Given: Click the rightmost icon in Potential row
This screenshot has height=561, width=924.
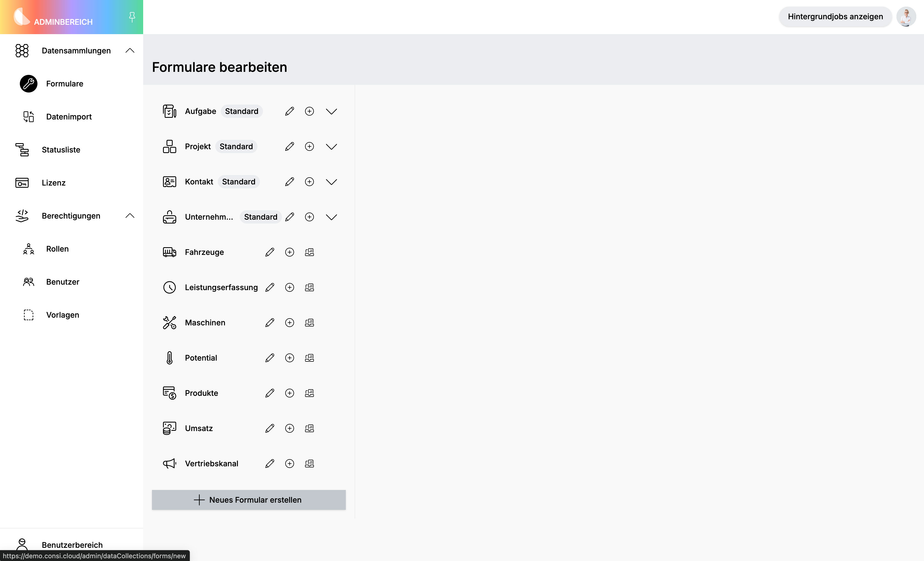Looking at the screenshot, I should click(309, 358).
